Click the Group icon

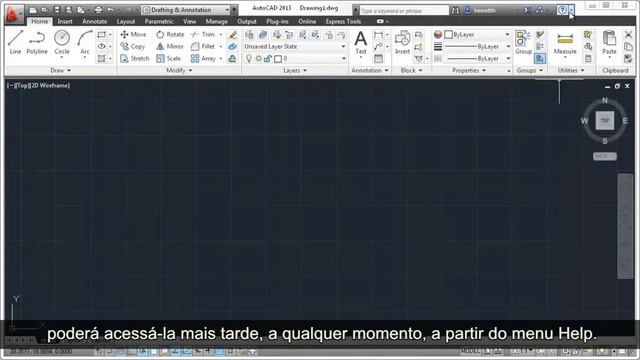[x=523, y=42]
